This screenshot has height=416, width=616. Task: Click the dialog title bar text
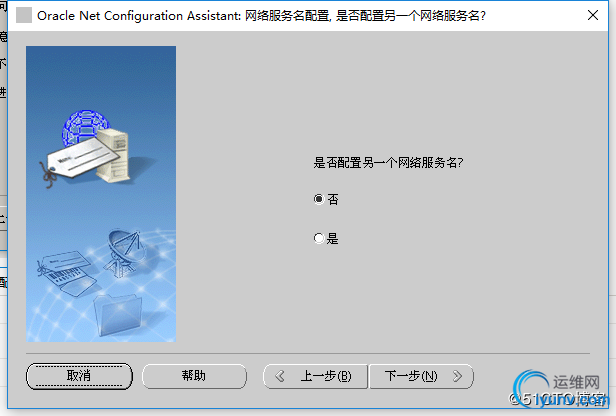(261, 16)
